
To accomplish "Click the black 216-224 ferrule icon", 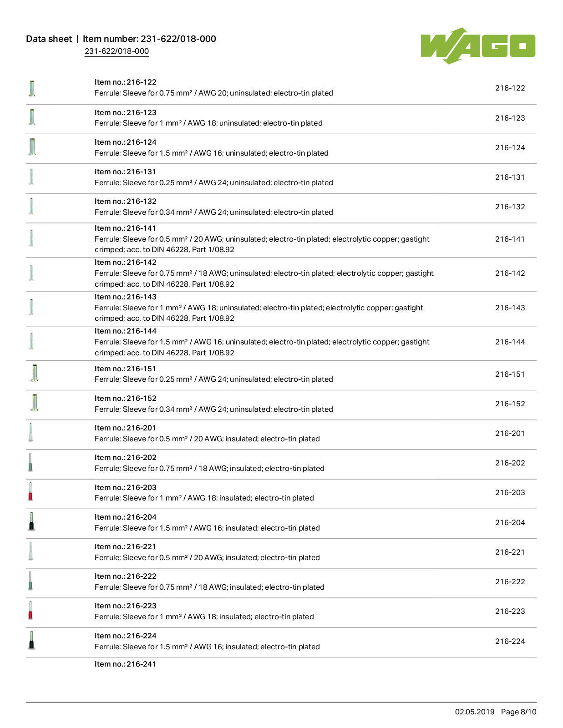I will (31, 640).
